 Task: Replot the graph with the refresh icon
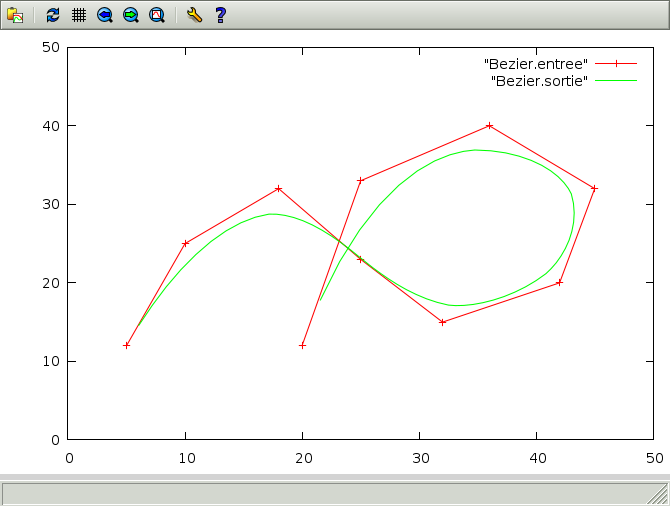tap(53, 15)
